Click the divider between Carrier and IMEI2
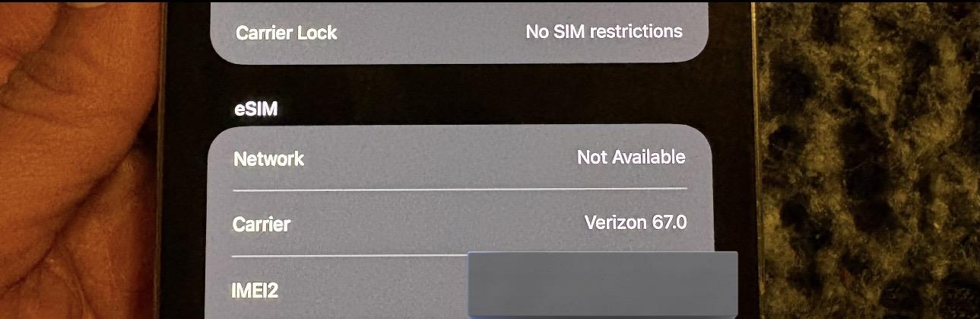Viewport: 980px width, 319px height. click(350, 255)
